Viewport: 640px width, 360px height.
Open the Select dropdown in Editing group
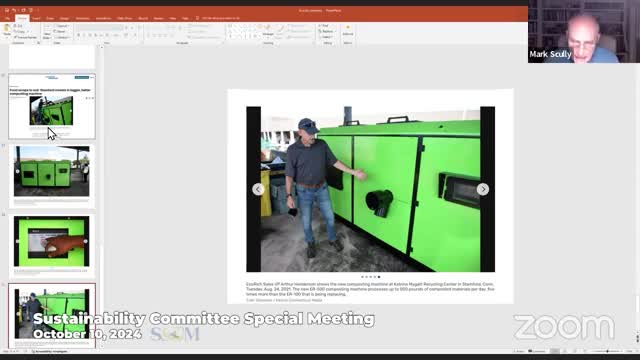(327, 37)
